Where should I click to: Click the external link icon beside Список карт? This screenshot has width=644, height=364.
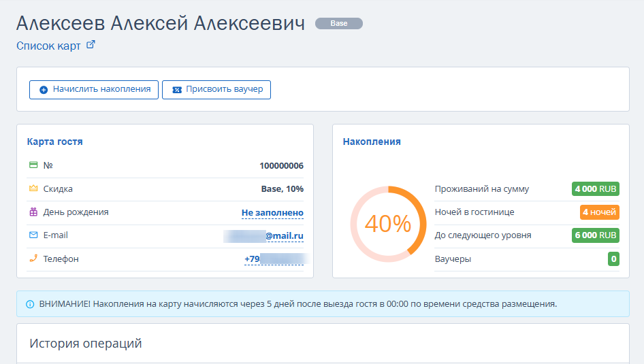click(91, 45)
